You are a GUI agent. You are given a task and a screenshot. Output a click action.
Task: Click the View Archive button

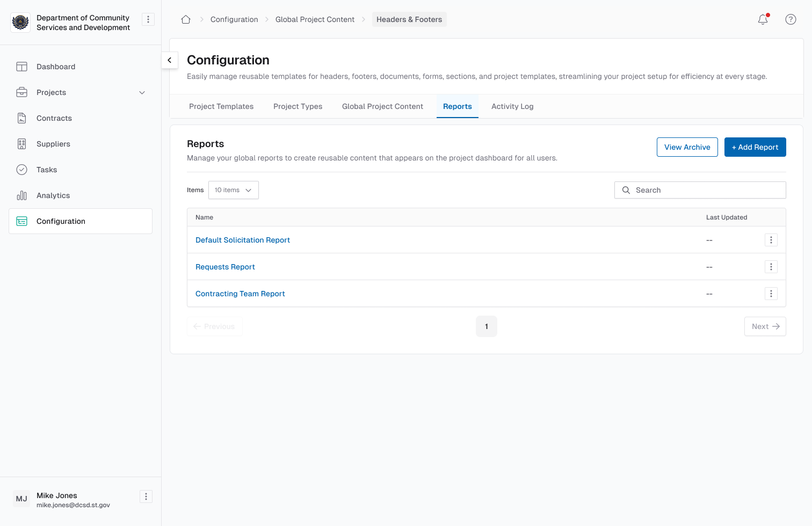pyautogui.click(x=687, y=147)
